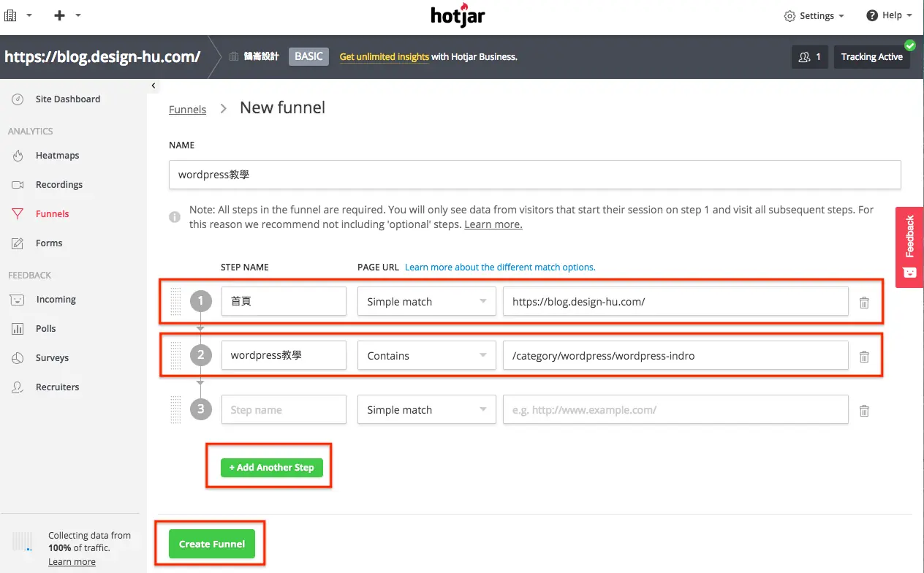Open the Learn more link in the note
Viewport: 924px width, 573px height.
coord(493,224)
